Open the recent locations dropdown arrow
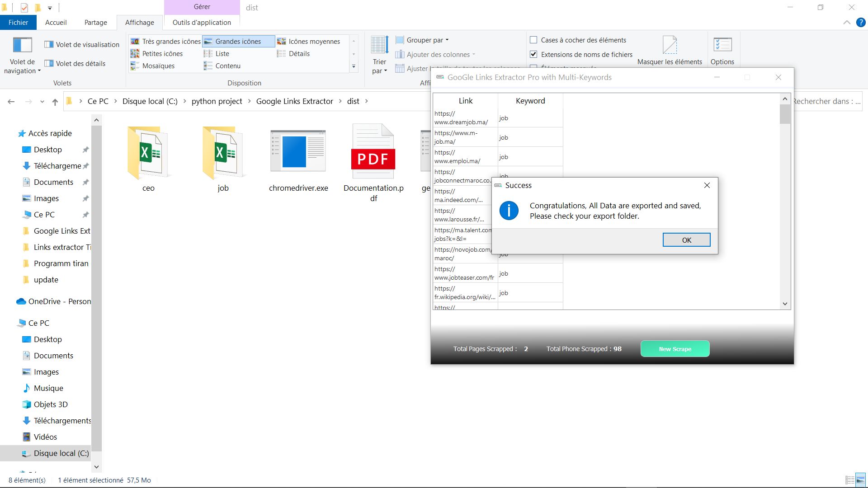The image size is (868, 488). pos(42,102)
